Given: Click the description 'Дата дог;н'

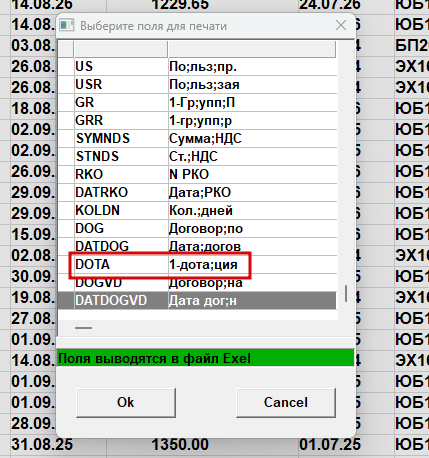Looking at the screenshot, I should coord(203,301).
